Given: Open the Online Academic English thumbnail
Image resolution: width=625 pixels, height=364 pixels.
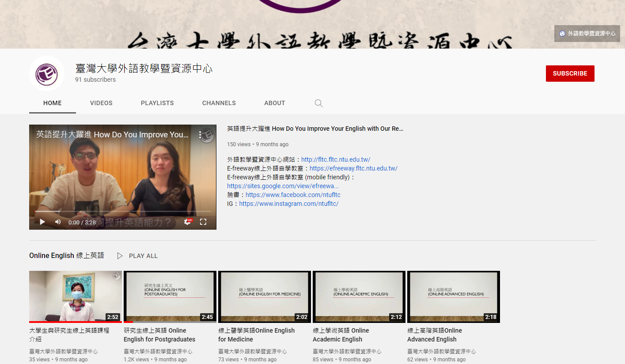Looking at the screenshot, I should point(359,297).
